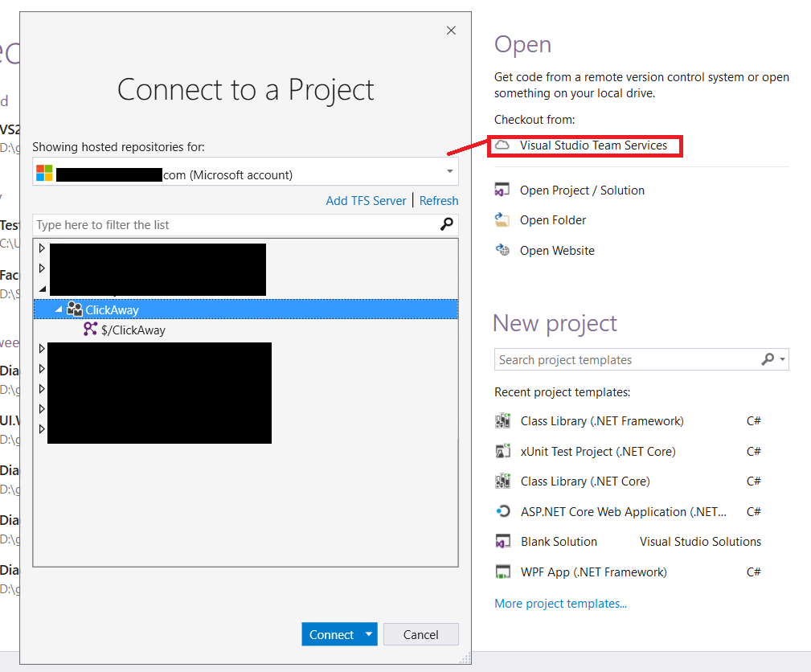Click Open Project / Solution
Image resolution: width=811 pixels, height=672 pixels.
[582, 191]
